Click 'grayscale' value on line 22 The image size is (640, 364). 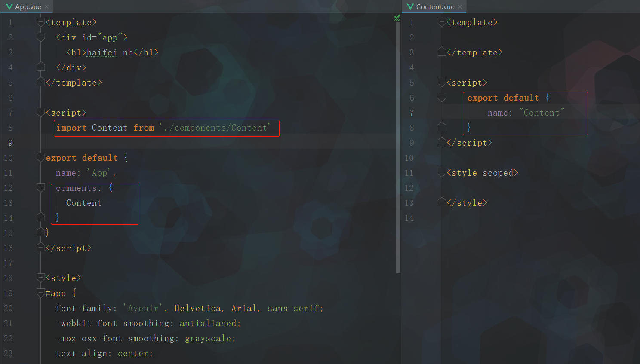click(208, 338)
